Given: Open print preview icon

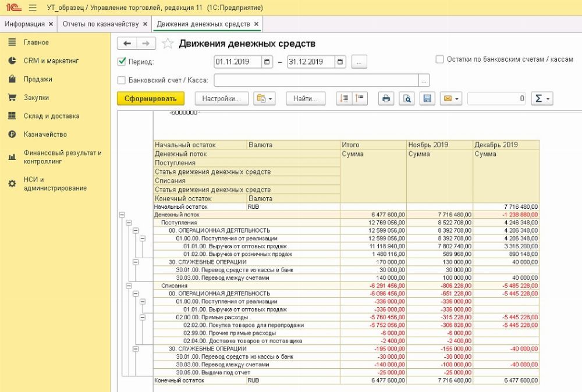Looking at the screenshot, I should point(407,99).
